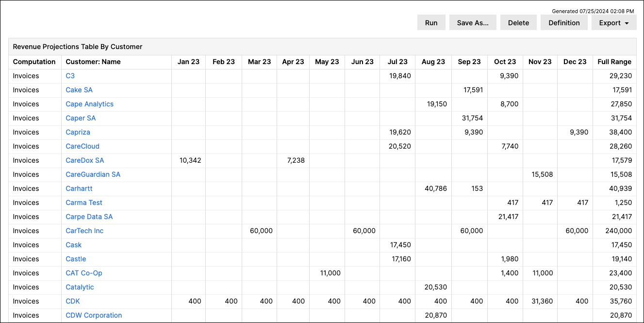This screenshot has width=644, height=323.
Task: Select Carpe Data SA's Oct 23 value 21,417
Action: (x=509, y=217)
